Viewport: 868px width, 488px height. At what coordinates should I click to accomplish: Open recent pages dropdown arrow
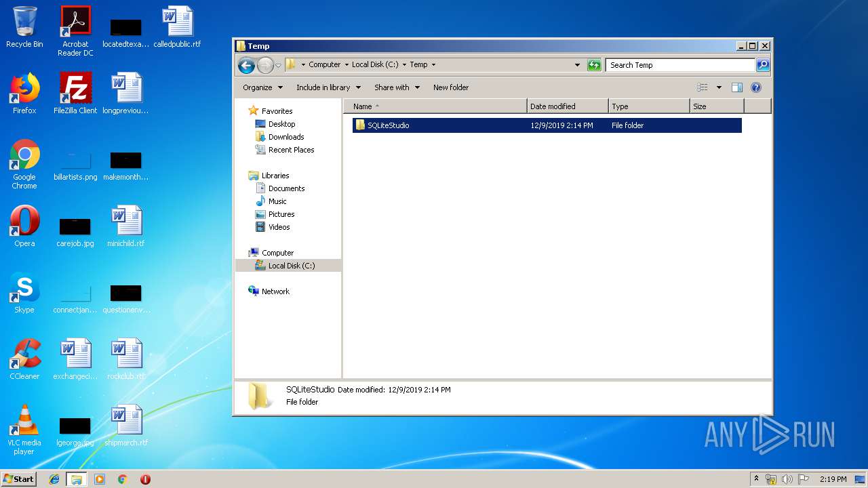(278, 65)
